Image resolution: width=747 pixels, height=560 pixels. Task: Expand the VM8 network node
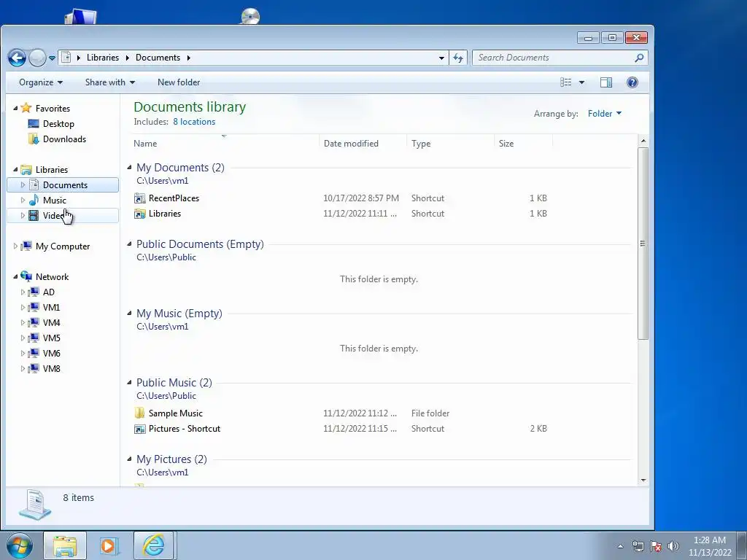tap(23, 368)
